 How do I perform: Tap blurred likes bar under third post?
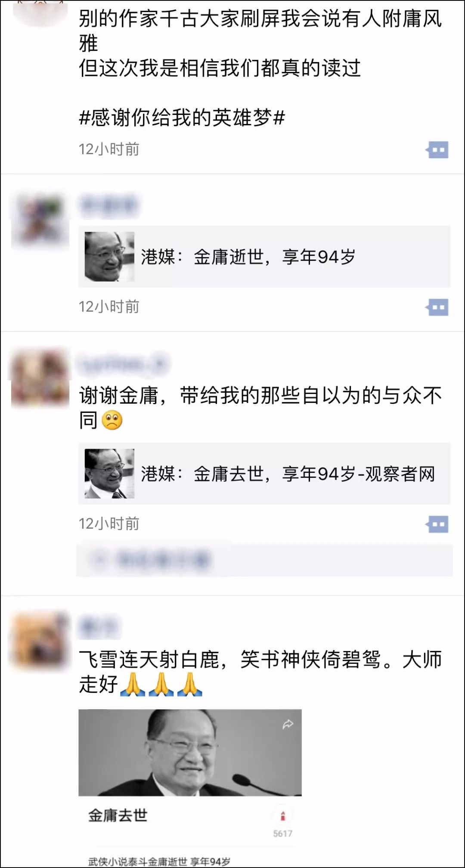264,560
